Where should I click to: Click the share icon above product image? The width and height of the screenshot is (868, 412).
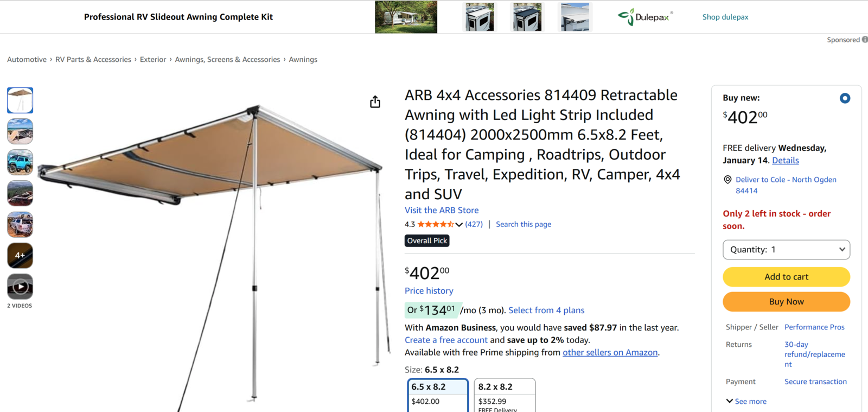click(375, 102)
